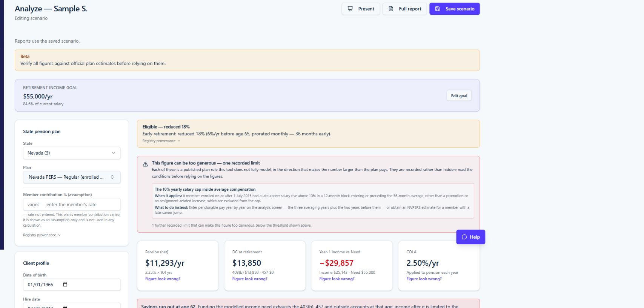Click Edit goal

(459, 96)
